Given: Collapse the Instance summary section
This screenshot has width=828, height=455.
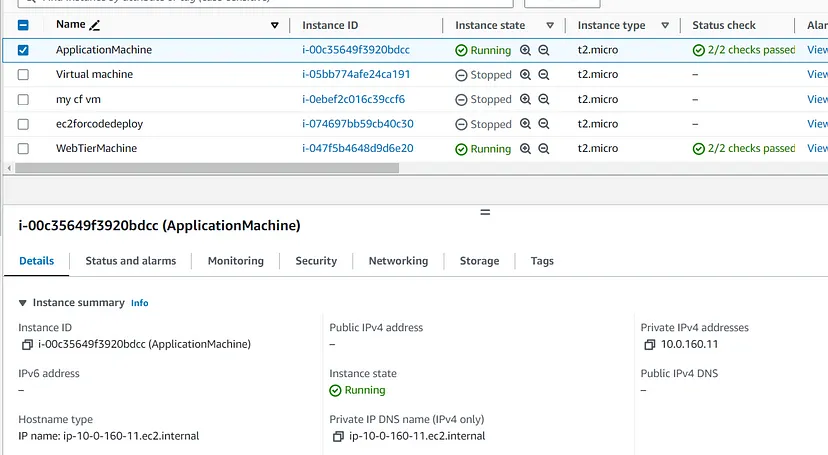Looking at the screenshot, I should click(23, 303).
